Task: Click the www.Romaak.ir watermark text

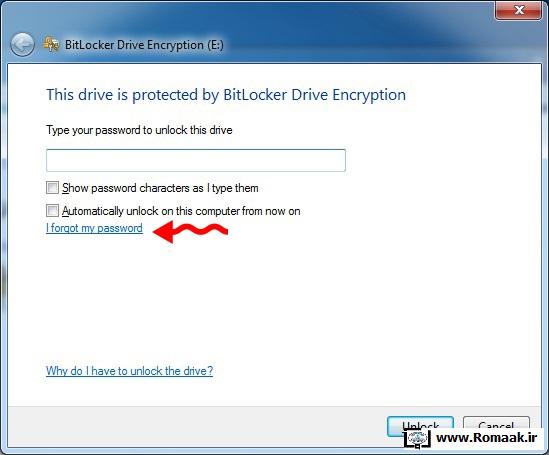Action: 487,438
